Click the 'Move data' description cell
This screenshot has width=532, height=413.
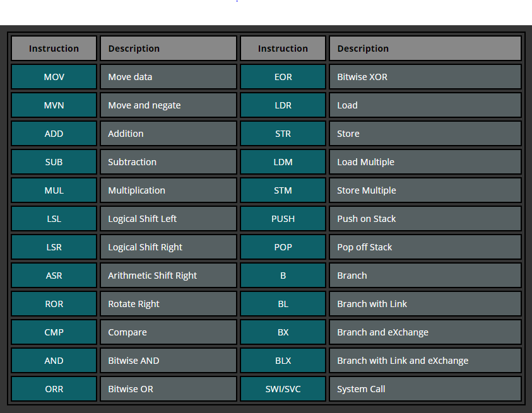tap(168, 77)
